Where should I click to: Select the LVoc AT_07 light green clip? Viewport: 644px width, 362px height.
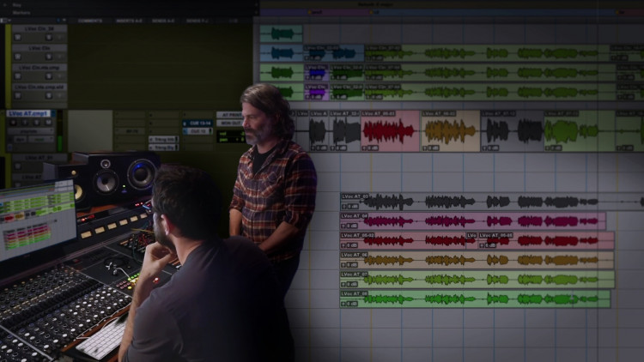point(477,279)
